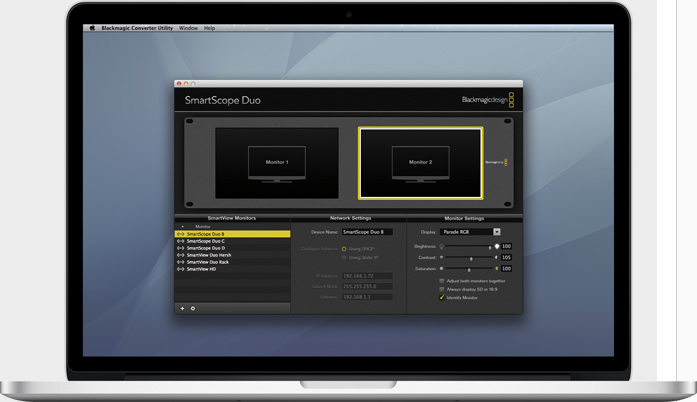
Task: Click the SmartView Monitors panel heading
Action: pyautogui.click(x=232, y=218)
